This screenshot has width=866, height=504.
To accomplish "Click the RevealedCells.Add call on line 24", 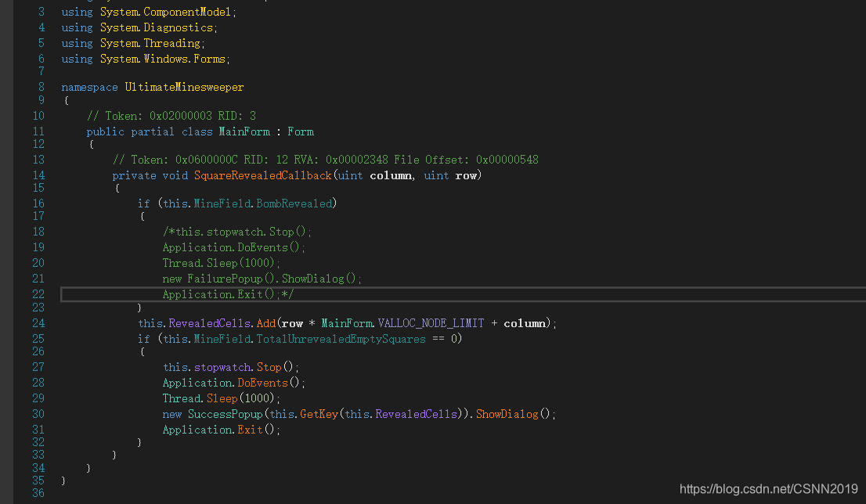I will click(222, 323).
